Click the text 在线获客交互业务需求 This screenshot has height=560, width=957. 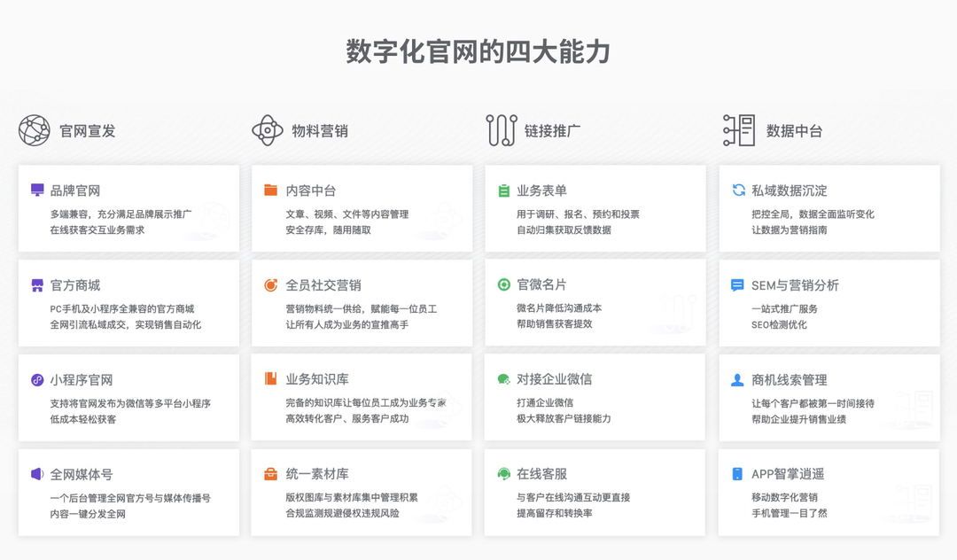point(97,230)
